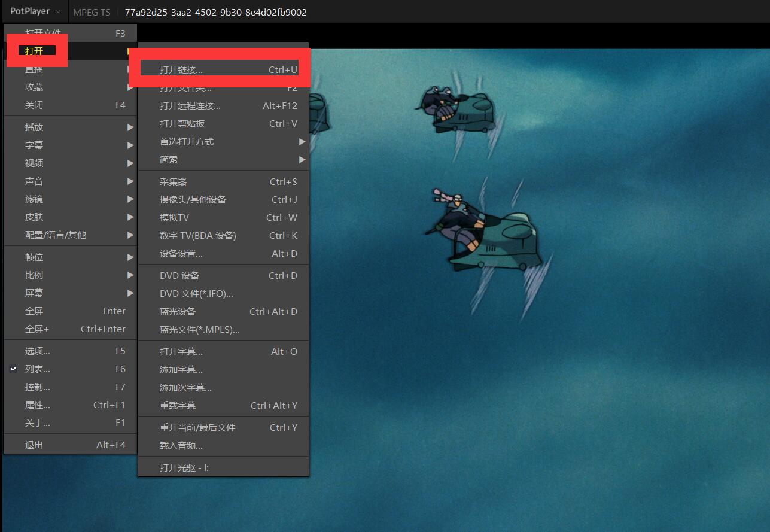
Task: Open 属性... properties entry
Action: pos(71,405)
